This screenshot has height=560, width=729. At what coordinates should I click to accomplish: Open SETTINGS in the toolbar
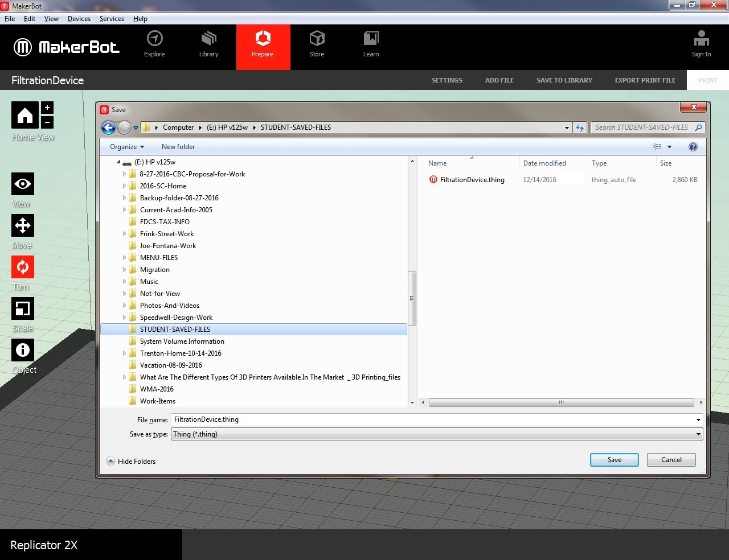pyautogui.click(x=447, y=80)
